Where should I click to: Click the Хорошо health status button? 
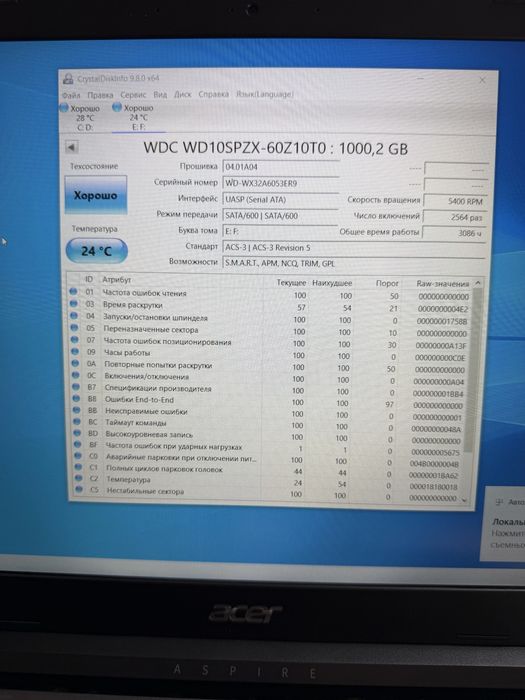coord(96,195)
